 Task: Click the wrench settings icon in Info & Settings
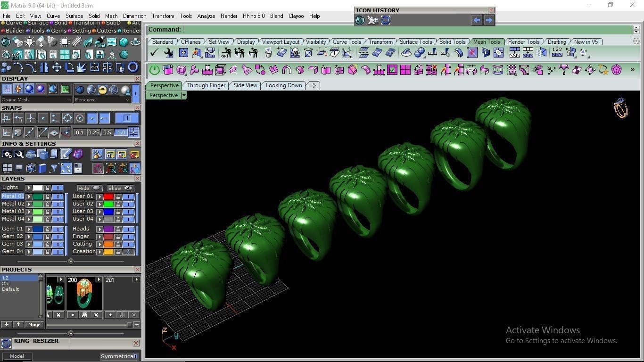point(19,154)
